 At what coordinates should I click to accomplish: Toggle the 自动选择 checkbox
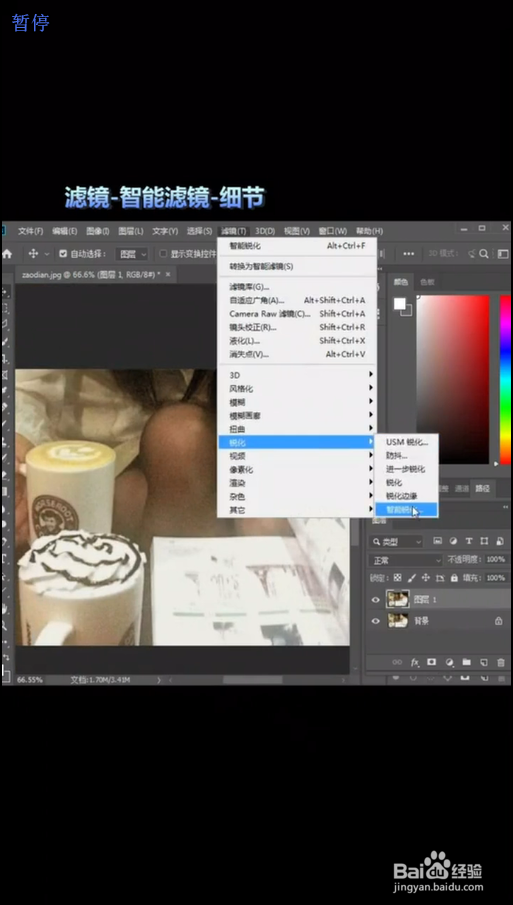tap(63, 253)
